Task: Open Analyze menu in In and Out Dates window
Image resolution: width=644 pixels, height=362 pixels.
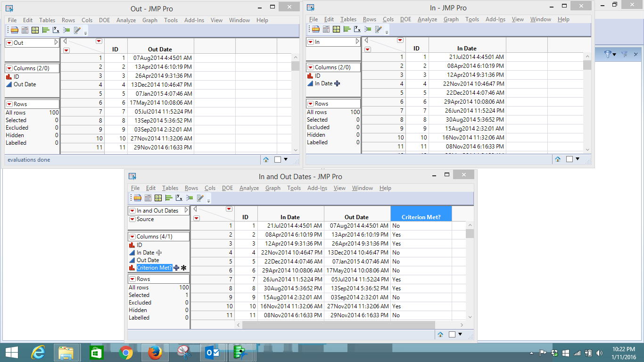Action: coord(249,188)
